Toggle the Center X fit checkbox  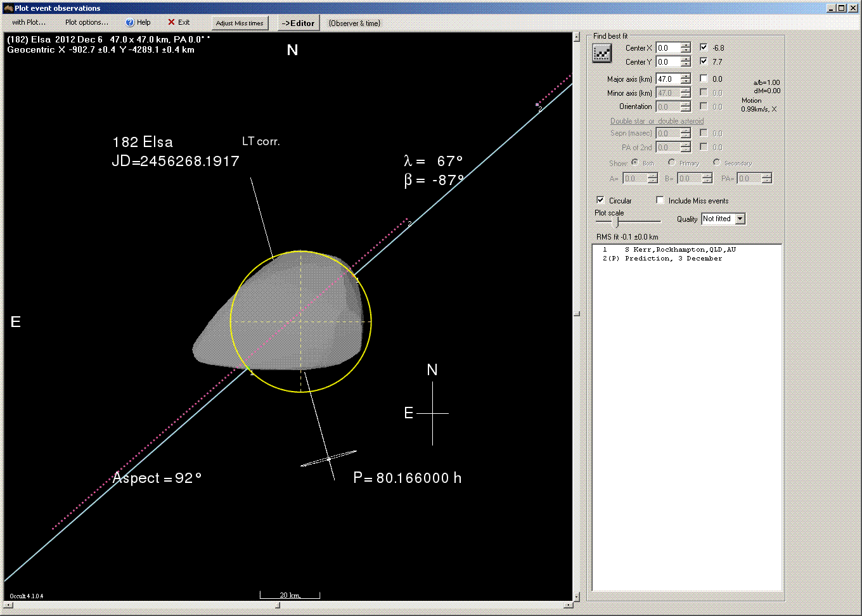click(704, 48)
